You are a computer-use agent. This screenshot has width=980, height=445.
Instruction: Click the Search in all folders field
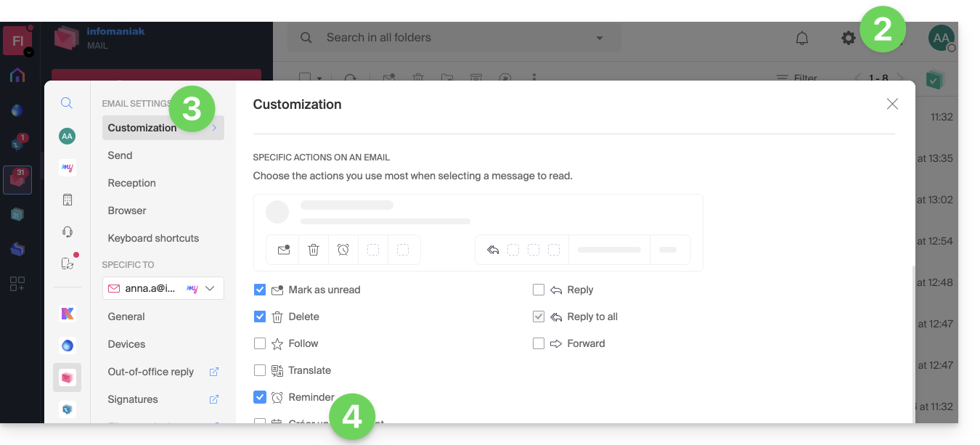[x=450, y=38]
